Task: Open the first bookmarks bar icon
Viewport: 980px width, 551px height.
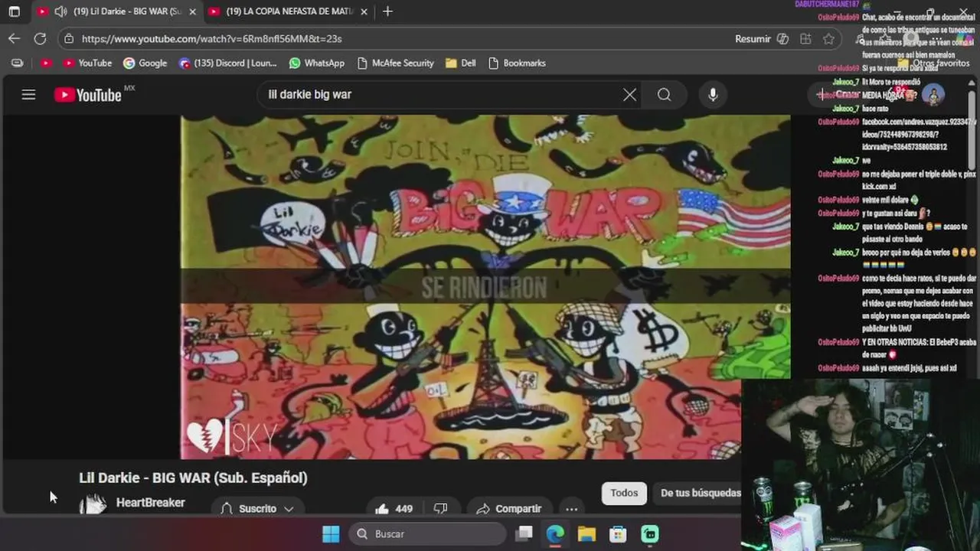Action: 18,63
